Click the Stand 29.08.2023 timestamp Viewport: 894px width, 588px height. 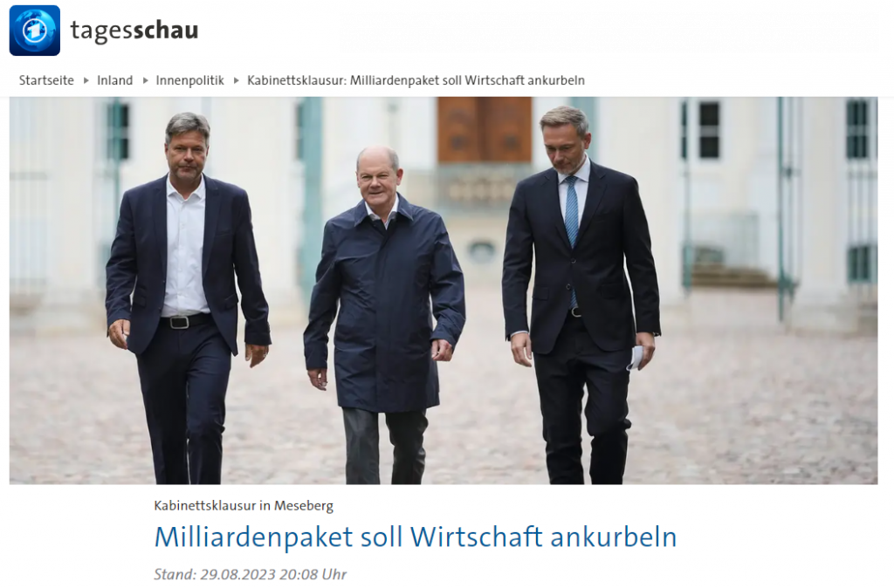[x=250, y=574]
